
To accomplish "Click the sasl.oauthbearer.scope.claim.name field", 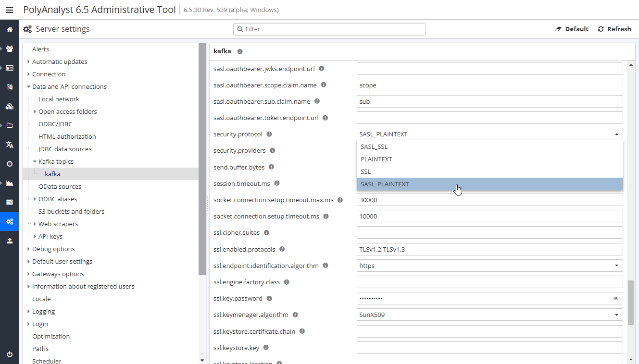I will point(489,85).
